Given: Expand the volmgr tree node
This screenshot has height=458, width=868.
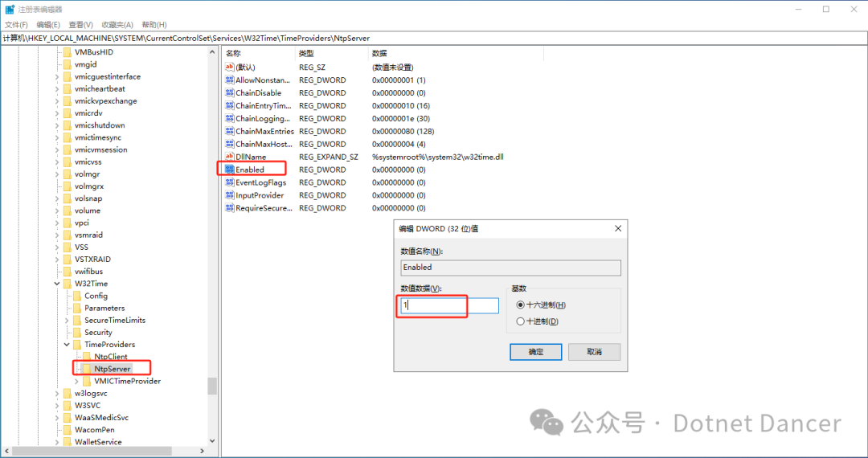Looking at the screenshot, I should tap(57, 174).
